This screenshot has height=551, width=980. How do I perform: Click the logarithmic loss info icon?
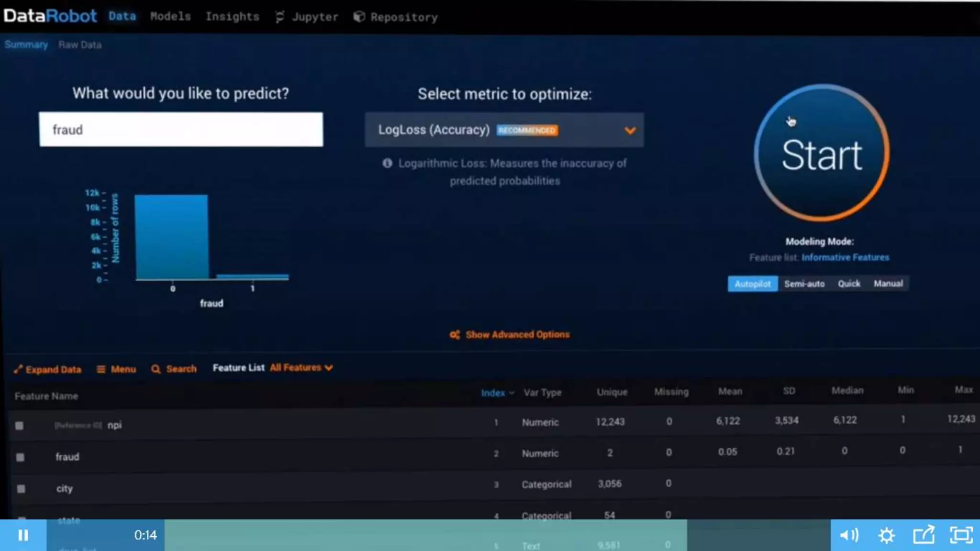point(387,164)
